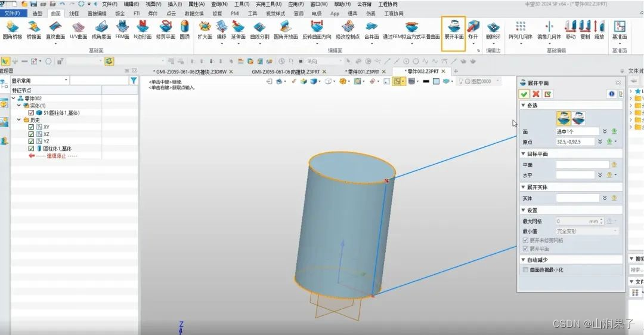Image resolution: width=644 pixels, height=335 pixels.
Task: Click the 平面 target plane input field
Action: click(x=583, y=165)
